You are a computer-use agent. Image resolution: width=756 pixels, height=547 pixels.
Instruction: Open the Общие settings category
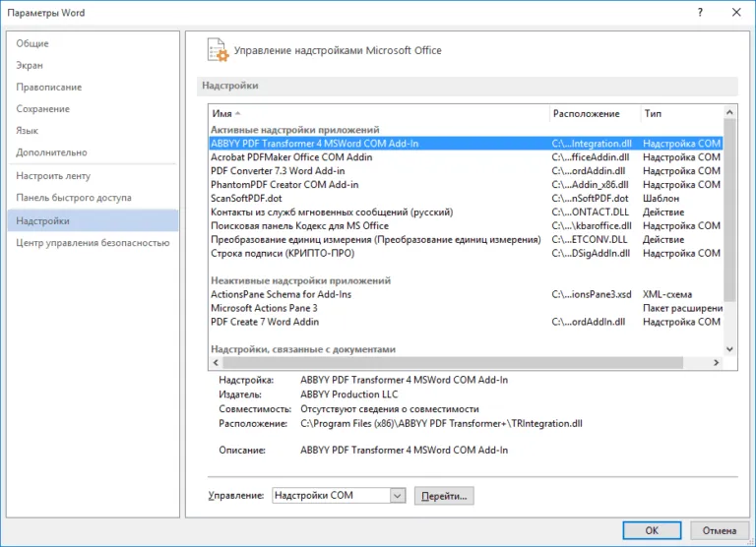(93, 43)
